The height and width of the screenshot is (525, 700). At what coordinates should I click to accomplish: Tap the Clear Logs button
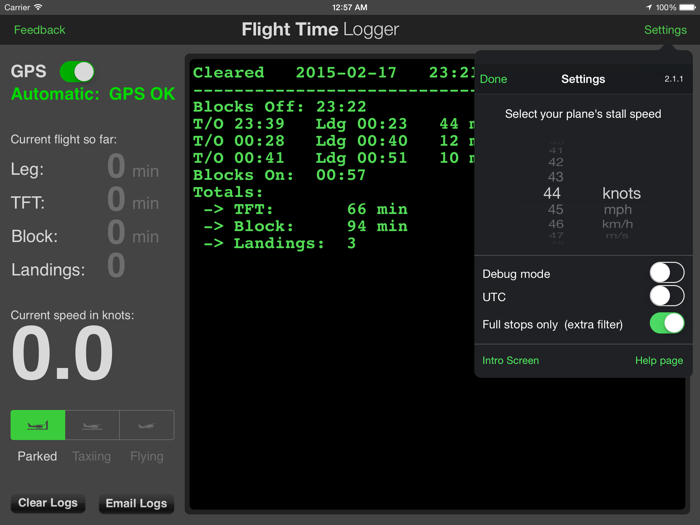pyautogui.click(x=48, y=503)
